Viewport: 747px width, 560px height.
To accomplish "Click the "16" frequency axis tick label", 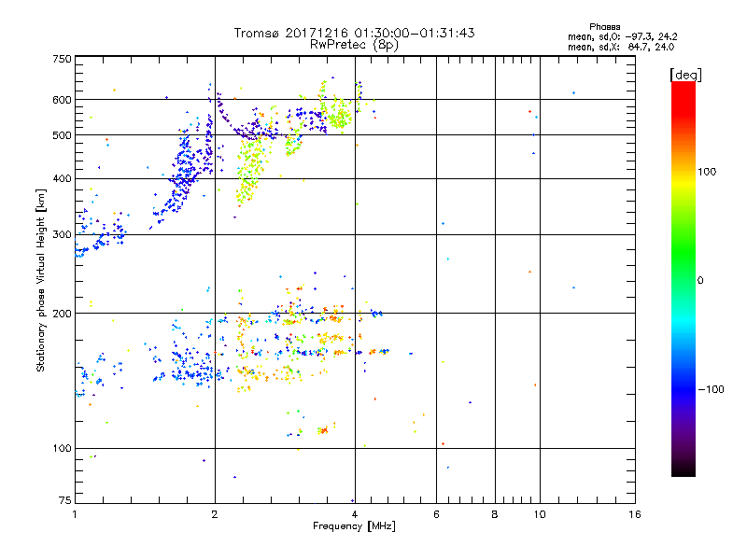I will (x=635, y=514).
